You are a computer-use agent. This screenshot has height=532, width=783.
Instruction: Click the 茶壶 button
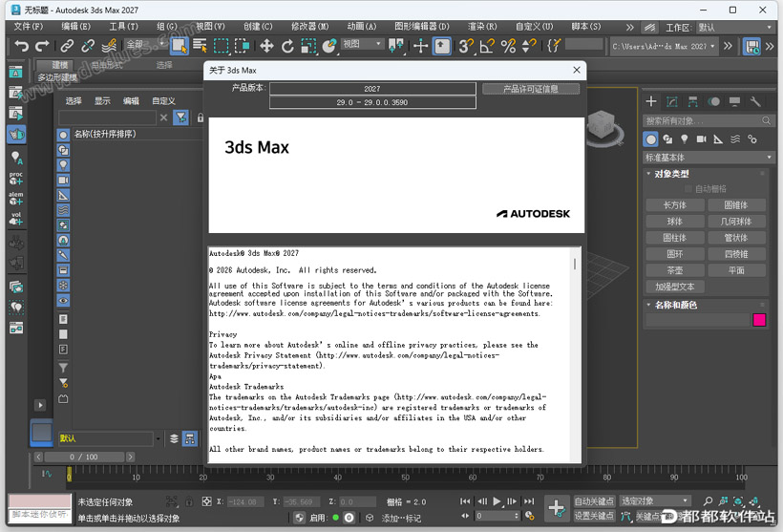pyautogui.click(x=675, y=270)
